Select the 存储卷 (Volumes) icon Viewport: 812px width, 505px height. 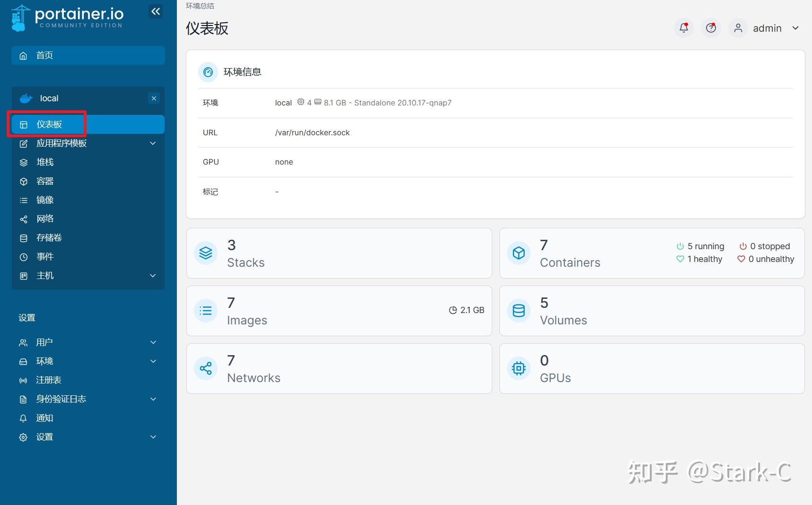(x=24, y=237)
